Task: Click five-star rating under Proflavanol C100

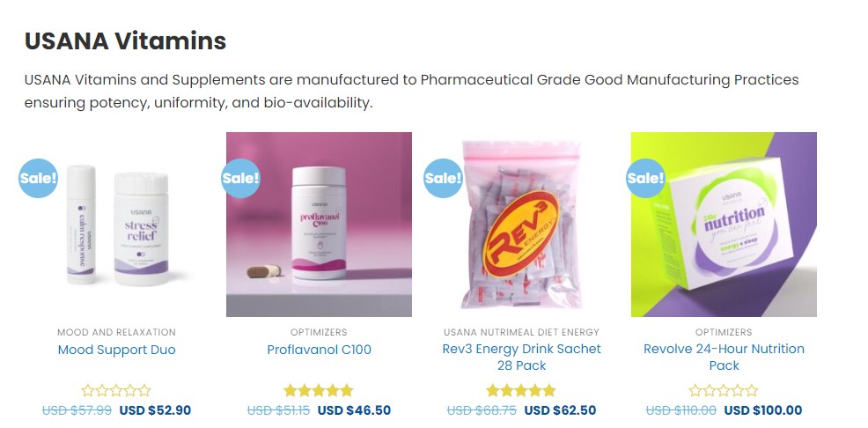Action: [319, 390]
